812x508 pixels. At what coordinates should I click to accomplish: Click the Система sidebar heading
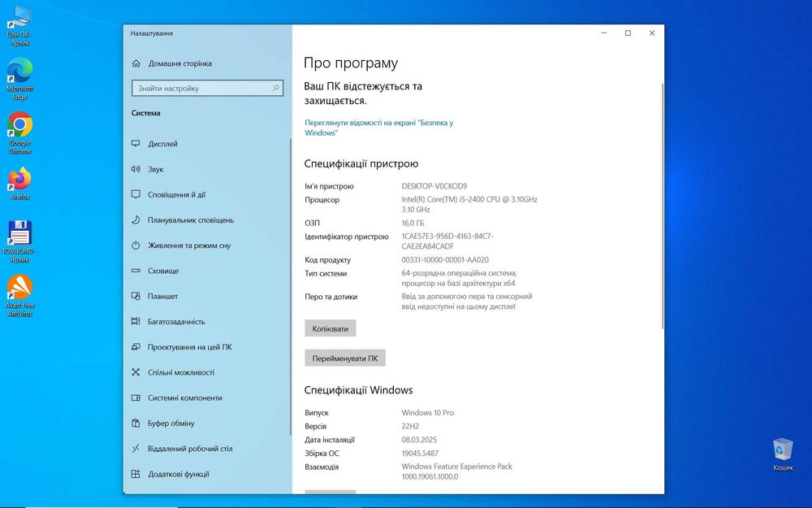coord(145,112)
